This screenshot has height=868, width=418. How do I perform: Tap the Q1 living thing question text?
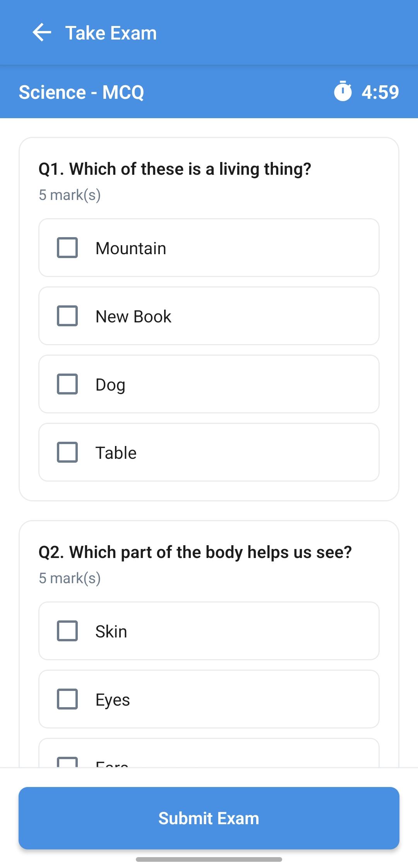click(175, 169)
